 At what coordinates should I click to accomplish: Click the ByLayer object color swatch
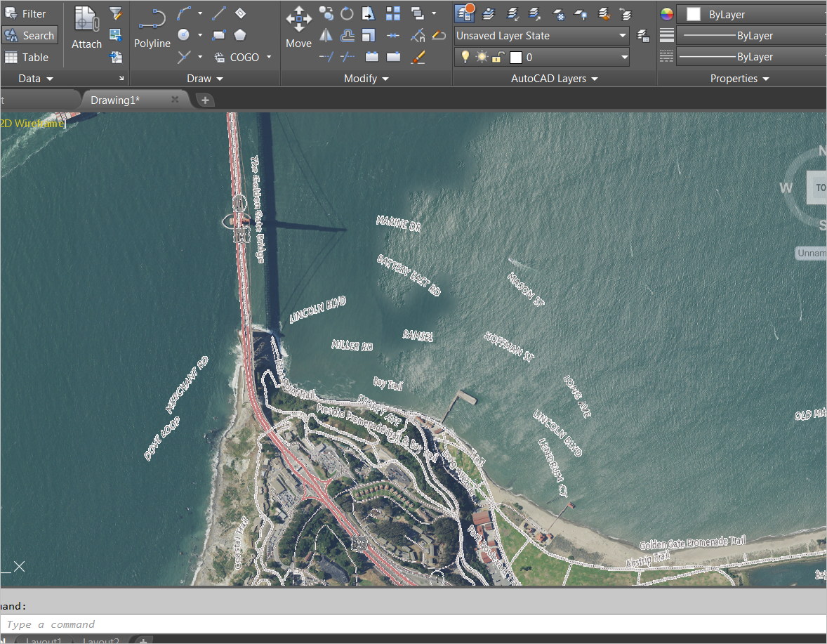coord(694,14)
